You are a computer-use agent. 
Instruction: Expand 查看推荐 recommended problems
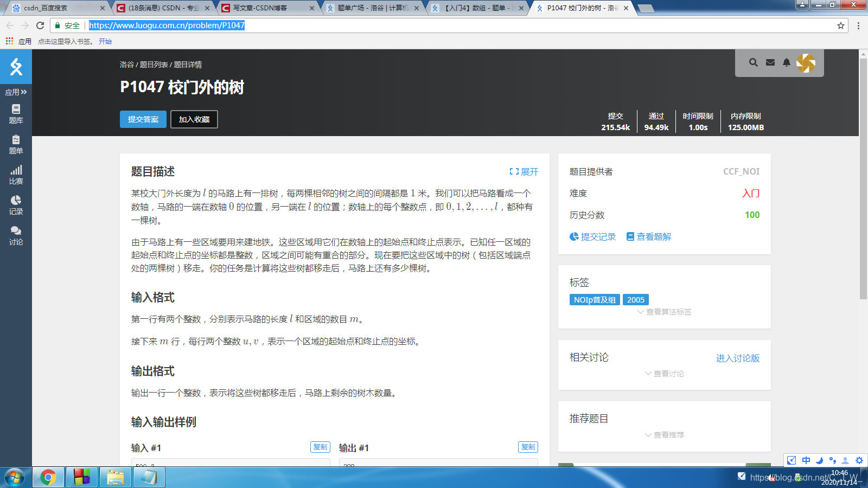click(x=665, y=435)
